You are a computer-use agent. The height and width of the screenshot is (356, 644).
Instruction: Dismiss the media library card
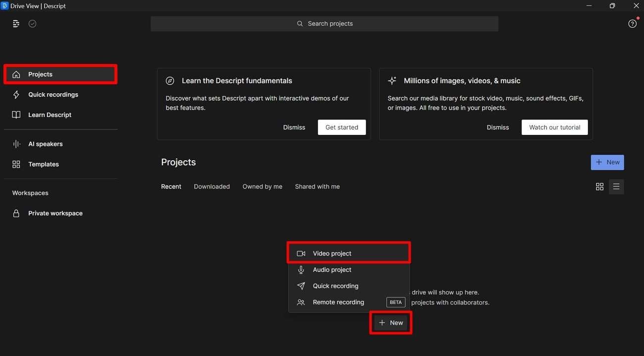(498, 127)
